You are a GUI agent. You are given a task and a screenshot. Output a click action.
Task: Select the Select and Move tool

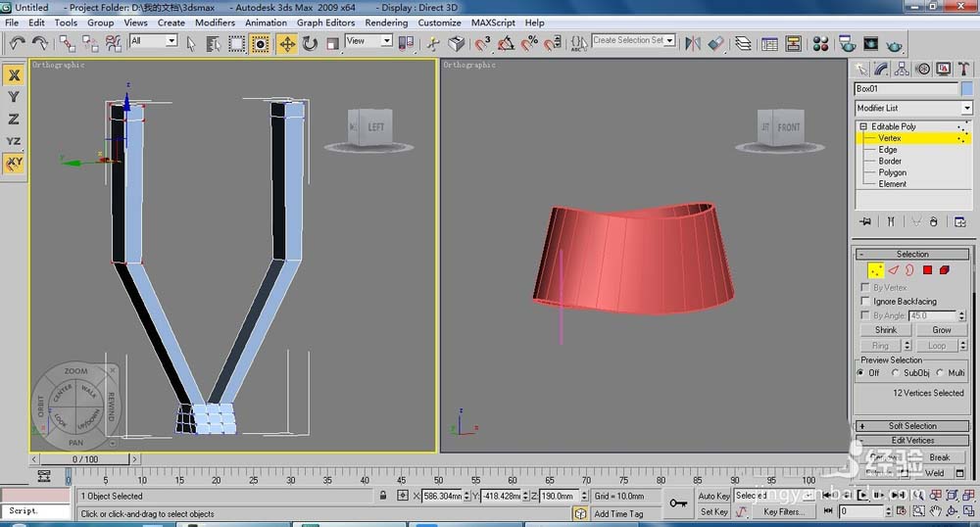286,43
